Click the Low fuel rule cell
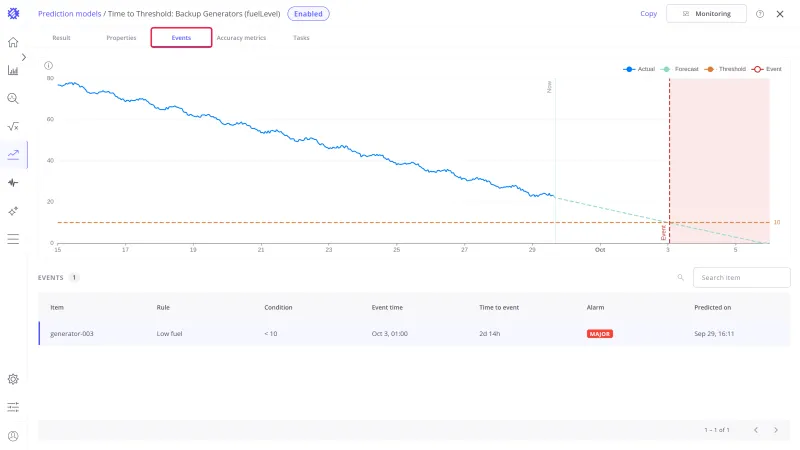The height and width of the screenshot is (450, 800). click(169, 334)
